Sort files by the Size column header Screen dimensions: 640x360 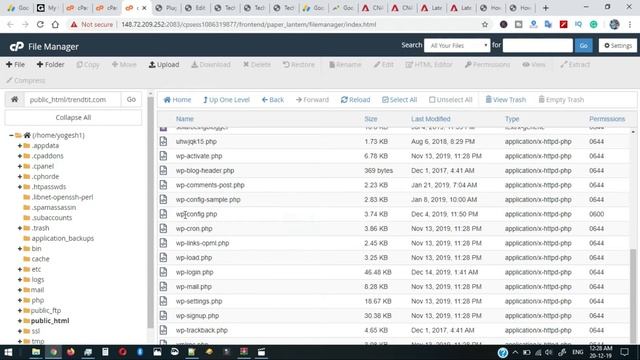coord(371,119)
